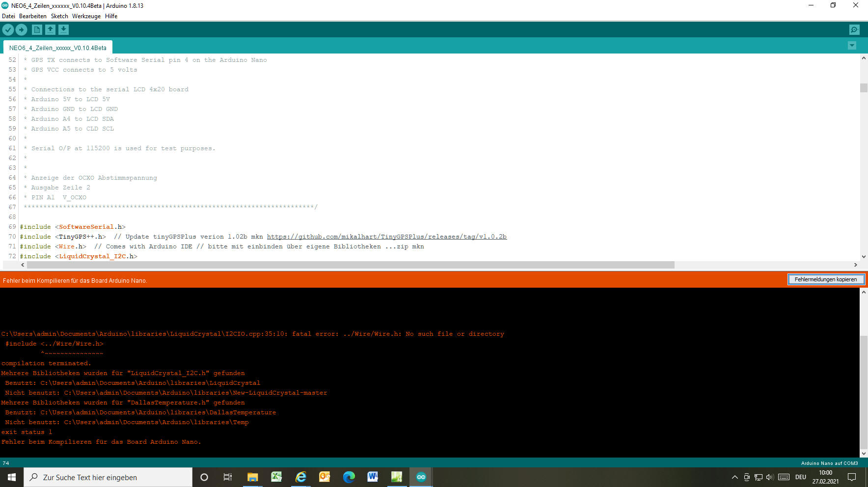Viewport: 868px width, 487px height.
Task: Click the horizontal scroll right arrow
Action: (x=855, y=265)
